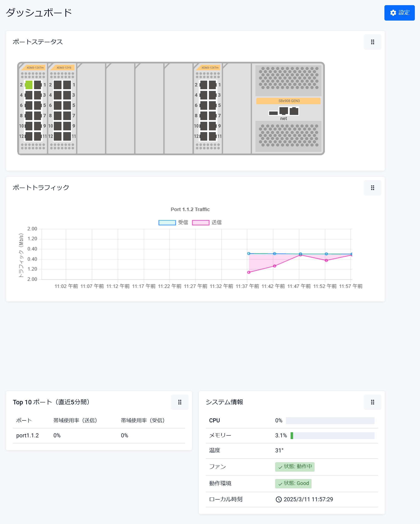Select the port1.1.2 row in Top 10 table
The width and height of the screenshot is (420, 524).
click(27, 435)
